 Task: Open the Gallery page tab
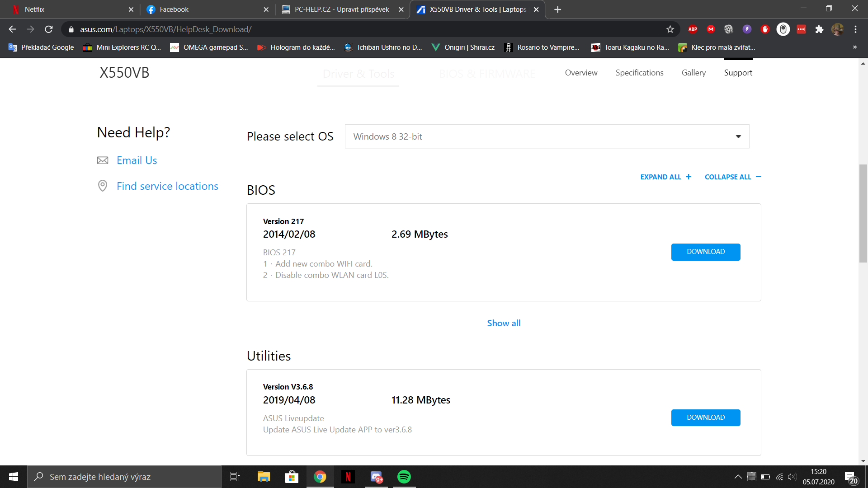693,73
